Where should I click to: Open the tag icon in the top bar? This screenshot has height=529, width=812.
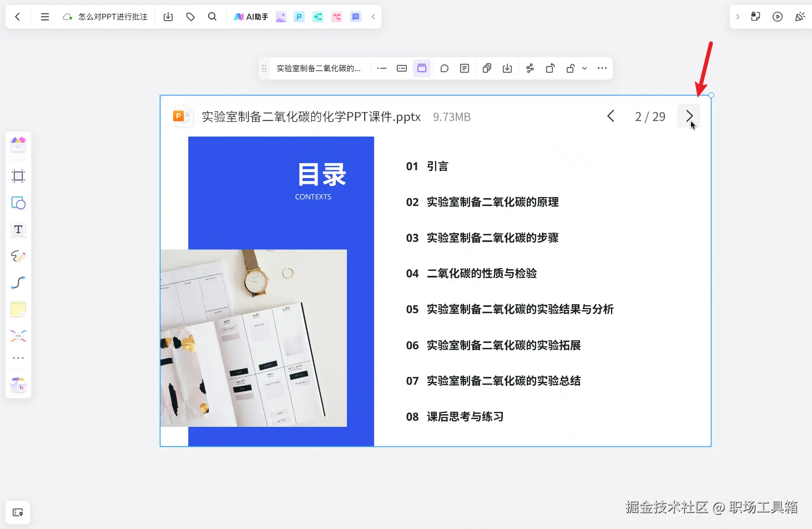190,17
